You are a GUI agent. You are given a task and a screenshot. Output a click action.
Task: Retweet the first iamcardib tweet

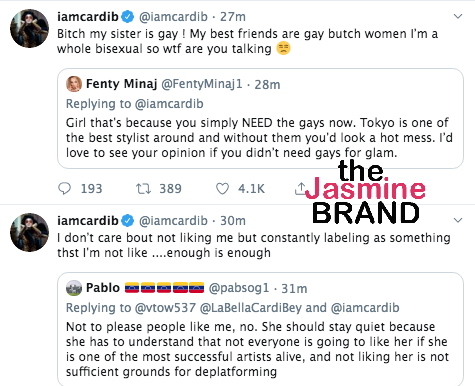click(x=143, y=189)
